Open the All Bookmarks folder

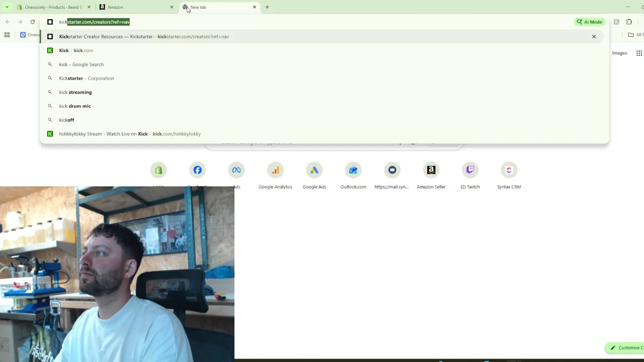[x=636, y=35]
